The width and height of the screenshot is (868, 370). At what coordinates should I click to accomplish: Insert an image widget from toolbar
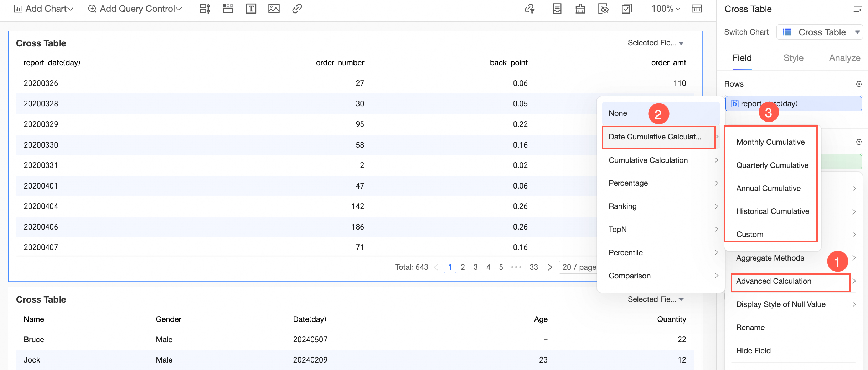[x=274, y=9]
